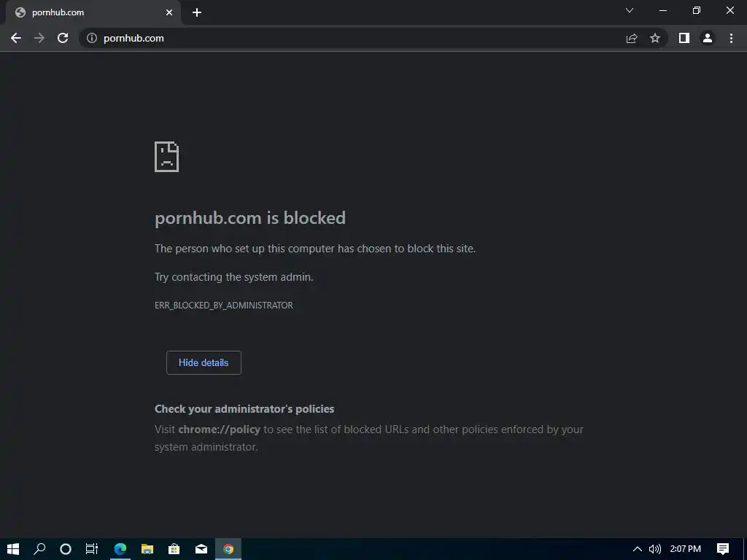
Task: Reload the blocked page
Action: pyautogui.click(x=63, y=38)
